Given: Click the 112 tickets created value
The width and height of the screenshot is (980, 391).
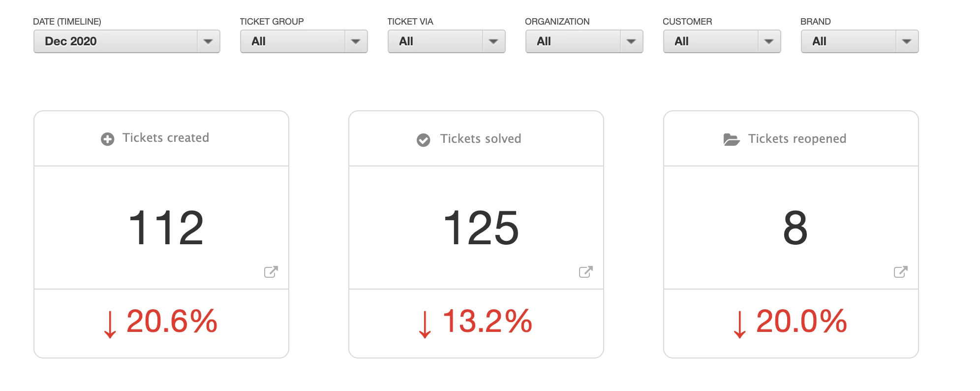Looking at the screenshot, I should click(166, 228).
